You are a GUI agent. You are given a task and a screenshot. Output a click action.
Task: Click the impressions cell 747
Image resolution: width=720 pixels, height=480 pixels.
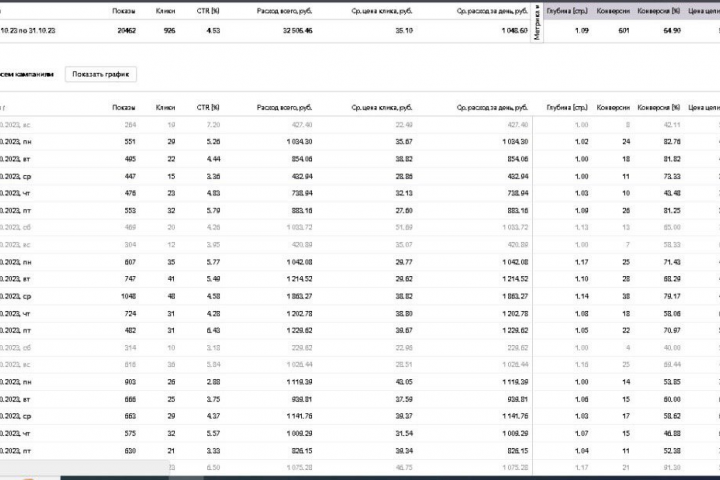click(130, 279)
